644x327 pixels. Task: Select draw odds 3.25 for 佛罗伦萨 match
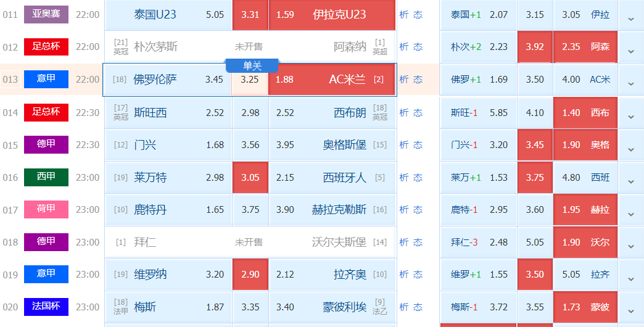250,80
